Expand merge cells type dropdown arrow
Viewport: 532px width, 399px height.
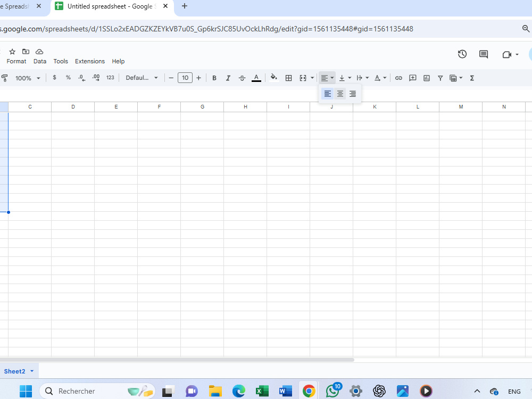click(x=312, y=78)
